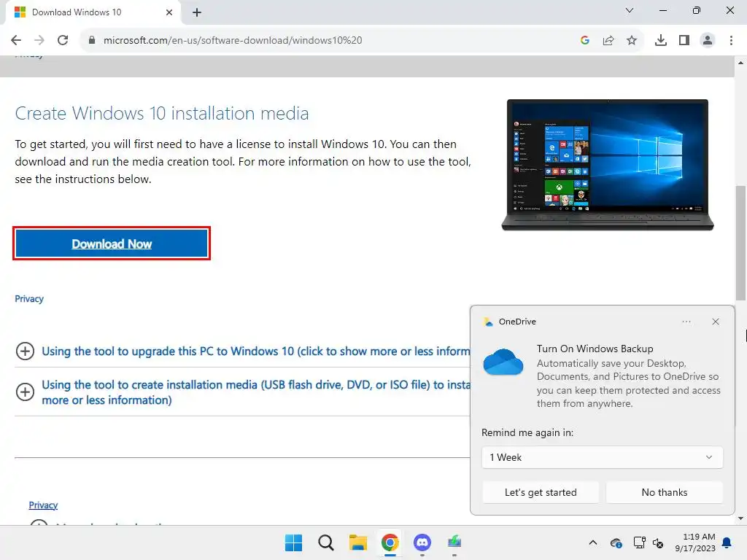The width and height of the screenshot is (747, 560).
Task: Click the OneDrive tray cloud icon
Action: click(x=616, y=542)
